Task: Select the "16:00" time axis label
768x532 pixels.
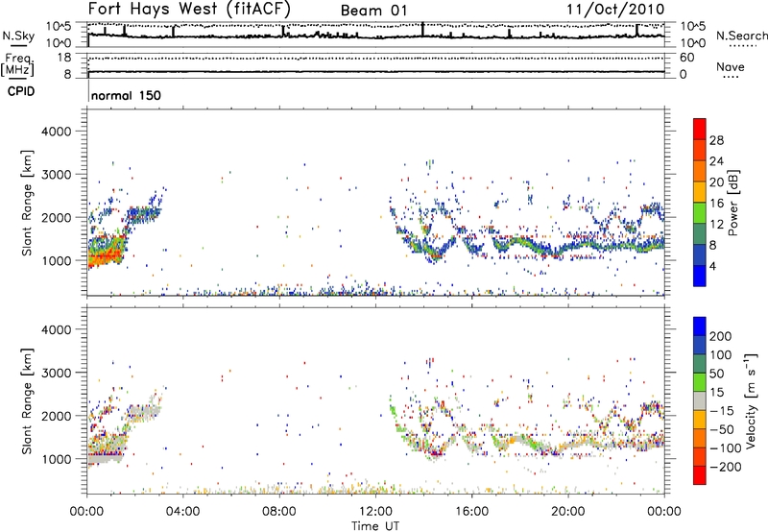Action: 471,512
